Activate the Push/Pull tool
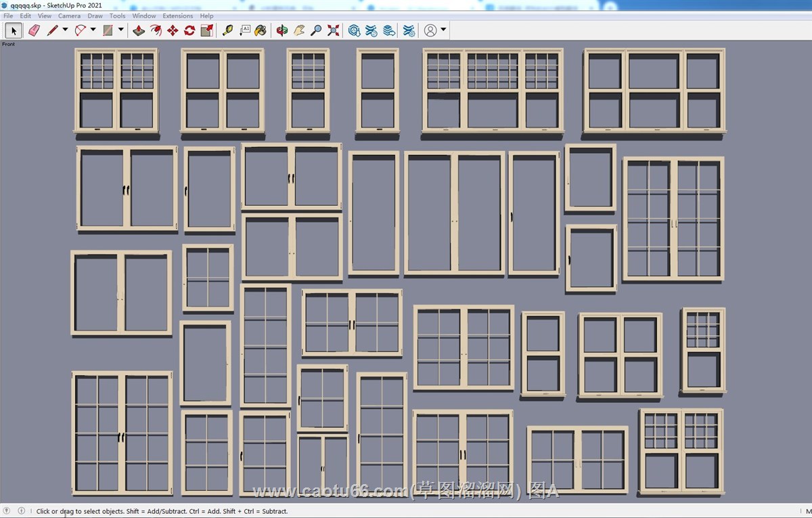Viewport: 812px width, 518px height. (x=139, y=30)
